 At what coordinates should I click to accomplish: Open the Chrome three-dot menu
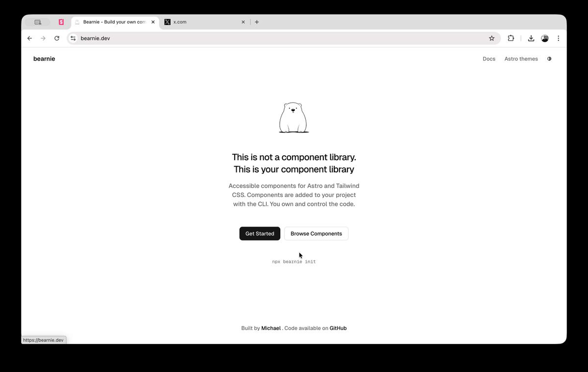point(558,38)
